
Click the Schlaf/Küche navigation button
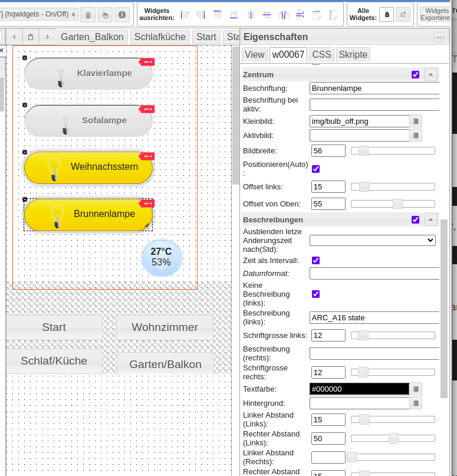click(54, 361)
